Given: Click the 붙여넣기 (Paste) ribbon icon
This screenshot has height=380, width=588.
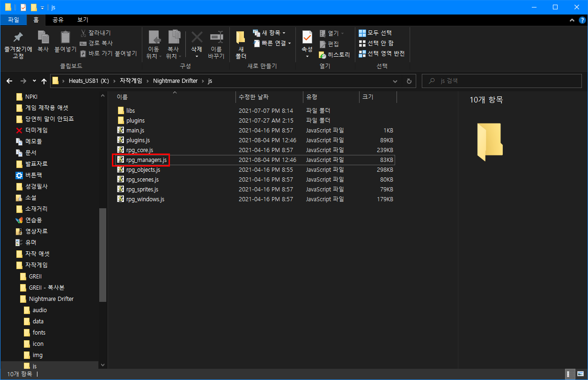Looking at the screenshot, I should click(66, 41).
